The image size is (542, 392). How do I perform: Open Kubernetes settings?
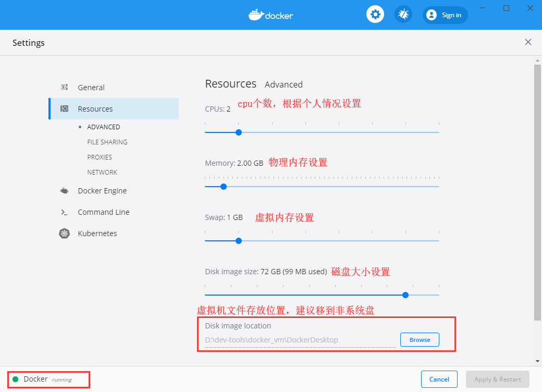[x=97, y=234]
